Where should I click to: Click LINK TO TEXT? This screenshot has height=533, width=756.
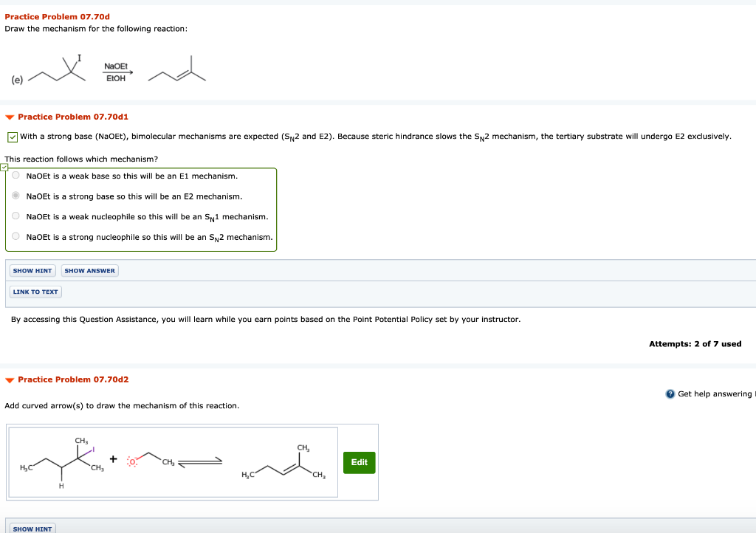point(35,292)
